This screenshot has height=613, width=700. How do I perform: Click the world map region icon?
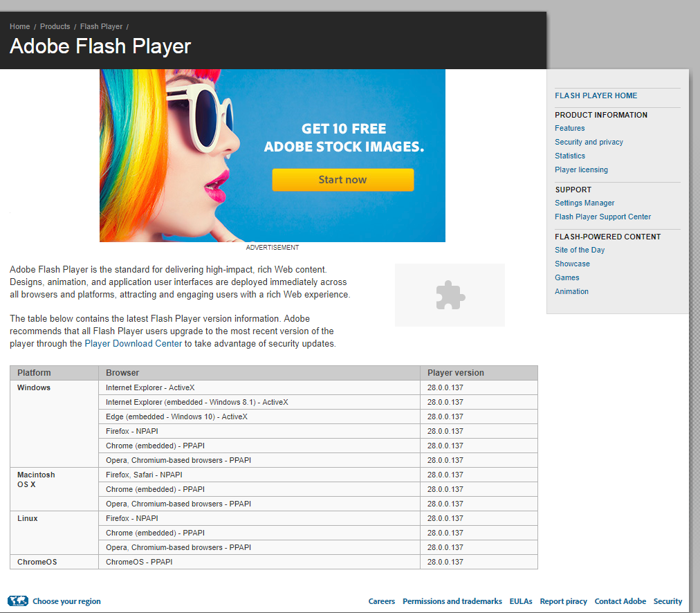(18, 601)
